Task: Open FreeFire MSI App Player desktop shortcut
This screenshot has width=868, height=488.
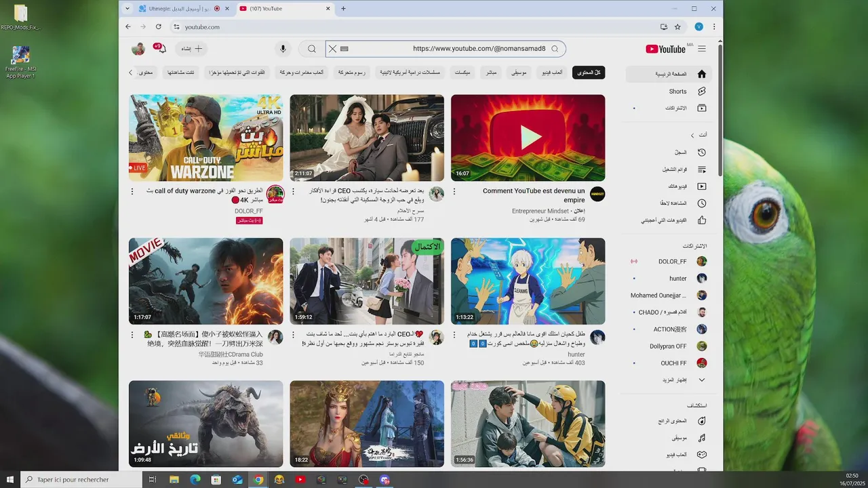Action: 20,62
